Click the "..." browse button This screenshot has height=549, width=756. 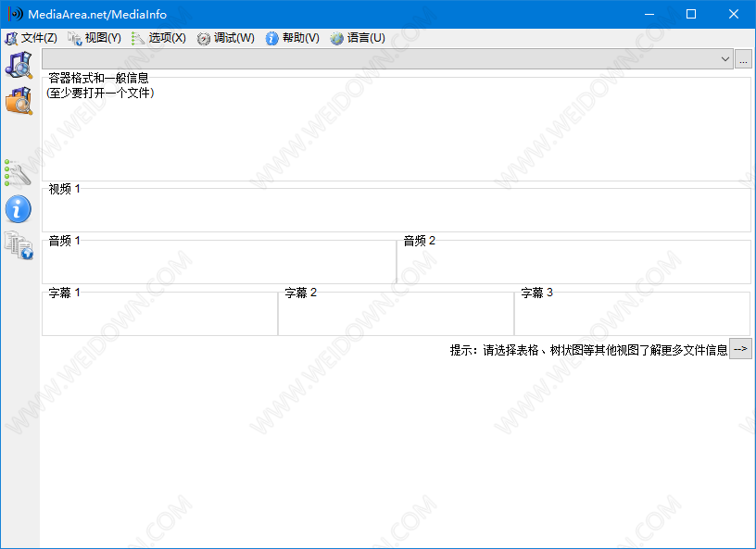click(x=743, y=59)
